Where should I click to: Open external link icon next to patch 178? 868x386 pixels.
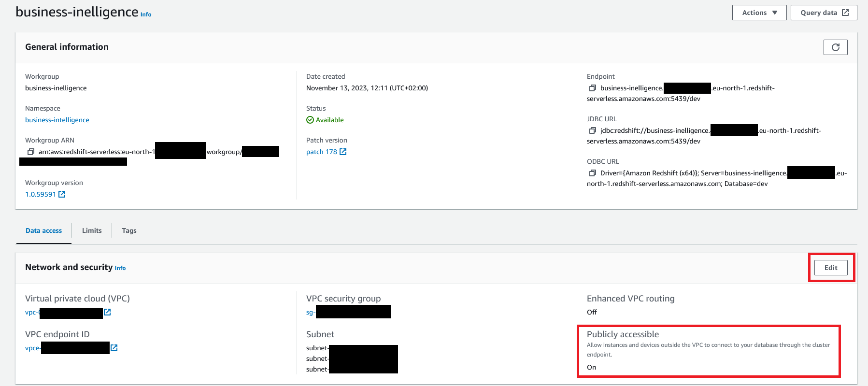pos(343,152)
